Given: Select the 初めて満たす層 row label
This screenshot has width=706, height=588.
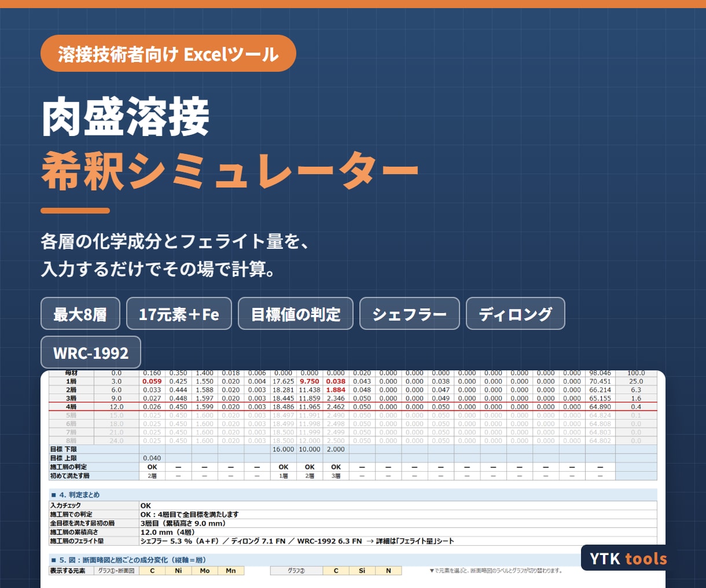Looking at the screenshot, I should coord(94,476).
